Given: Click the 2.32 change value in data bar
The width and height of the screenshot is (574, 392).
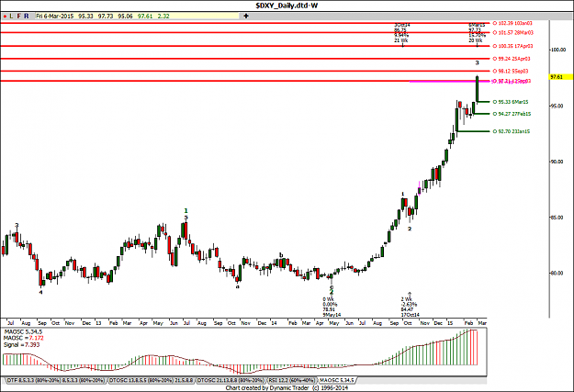Looking at the screenshot, I should [x=163, y=17].
